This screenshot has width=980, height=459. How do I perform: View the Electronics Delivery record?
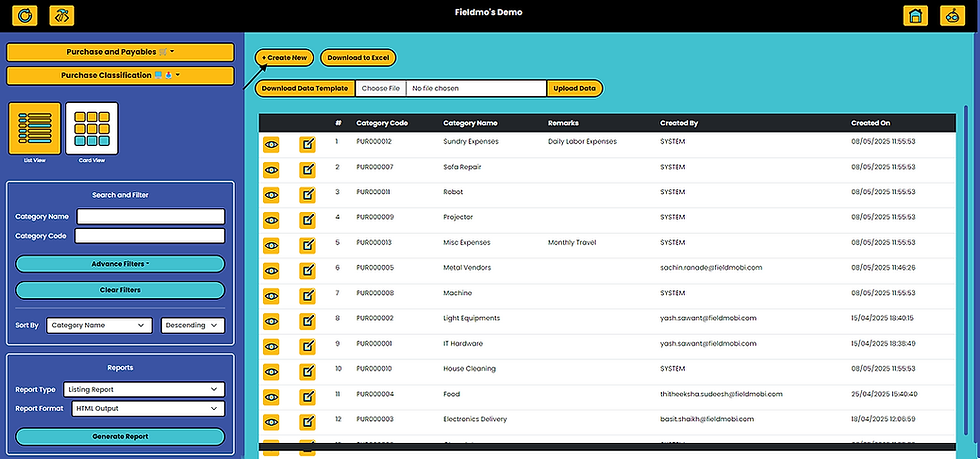pyautogui.click(x=271, y=422)
